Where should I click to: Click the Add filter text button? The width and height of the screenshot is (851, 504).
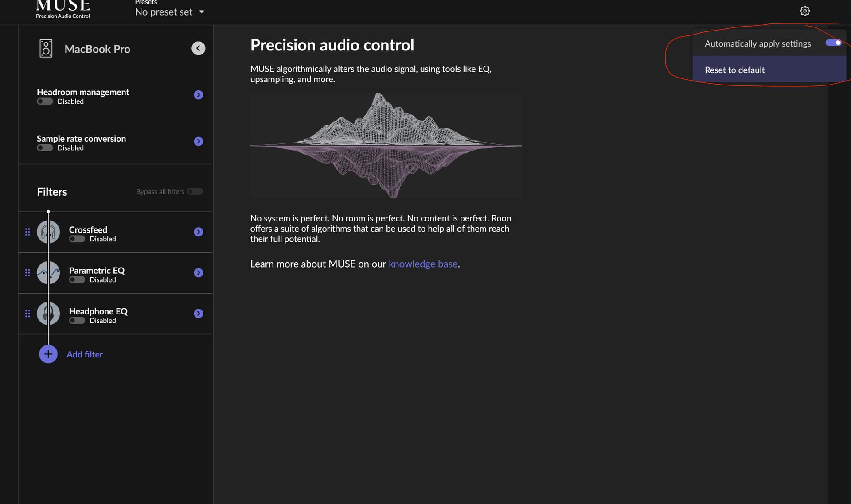(85, 354)
